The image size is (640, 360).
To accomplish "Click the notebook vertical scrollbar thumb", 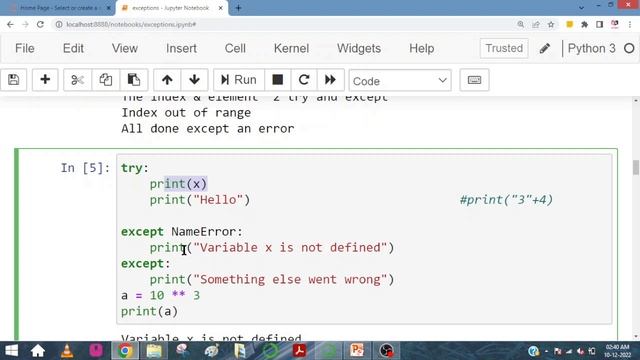I will [636, 167].
